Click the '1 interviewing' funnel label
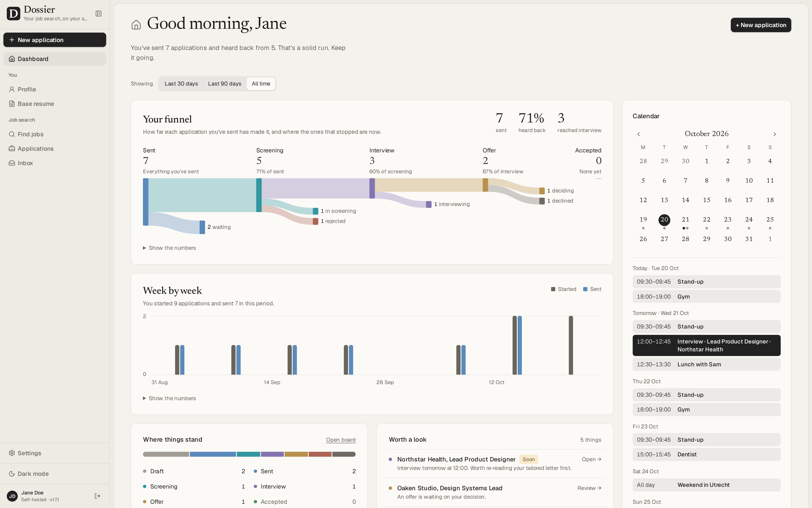The image size is (812, 508). click(452, 204)
